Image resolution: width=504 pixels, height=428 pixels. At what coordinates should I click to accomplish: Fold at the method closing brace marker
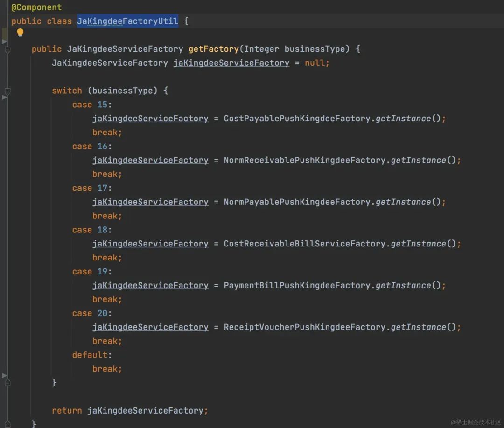[x=8, y=424]
